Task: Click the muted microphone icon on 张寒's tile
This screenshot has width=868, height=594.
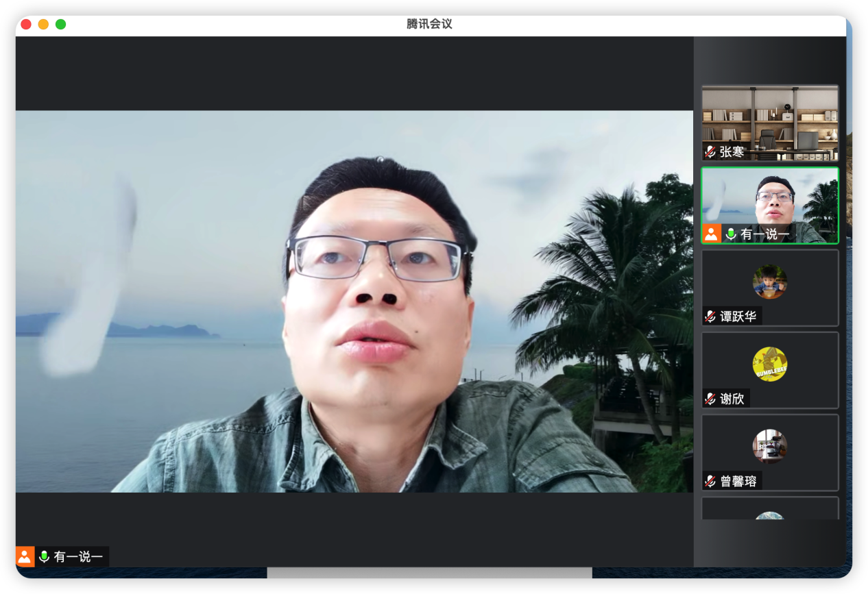Action: [710, 151]
